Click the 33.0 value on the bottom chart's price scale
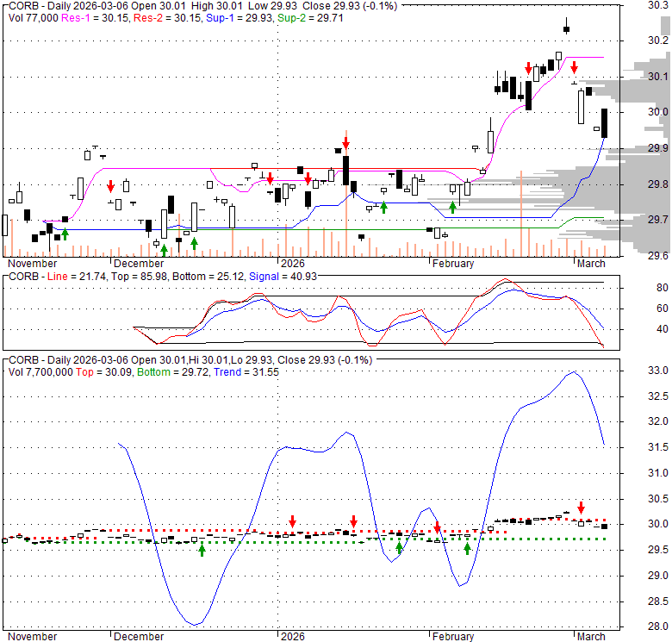672x642 pixels. point(657,371)
